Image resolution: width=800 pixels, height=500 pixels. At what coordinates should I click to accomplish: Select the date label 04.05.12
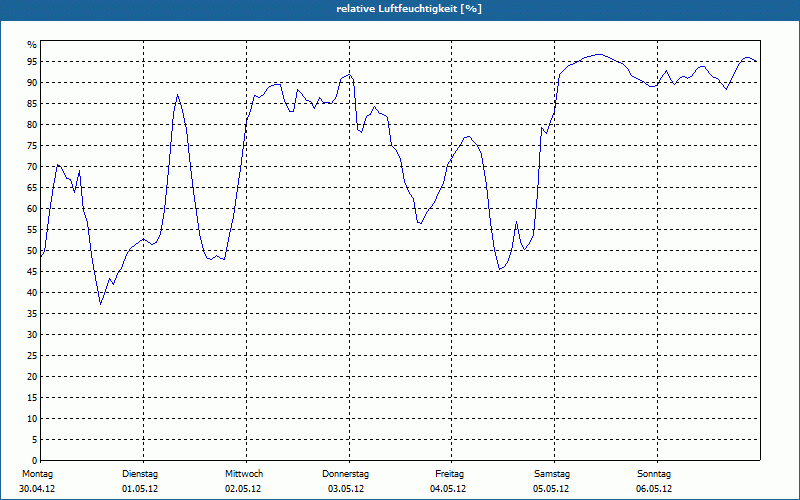[x=448, y=489]
